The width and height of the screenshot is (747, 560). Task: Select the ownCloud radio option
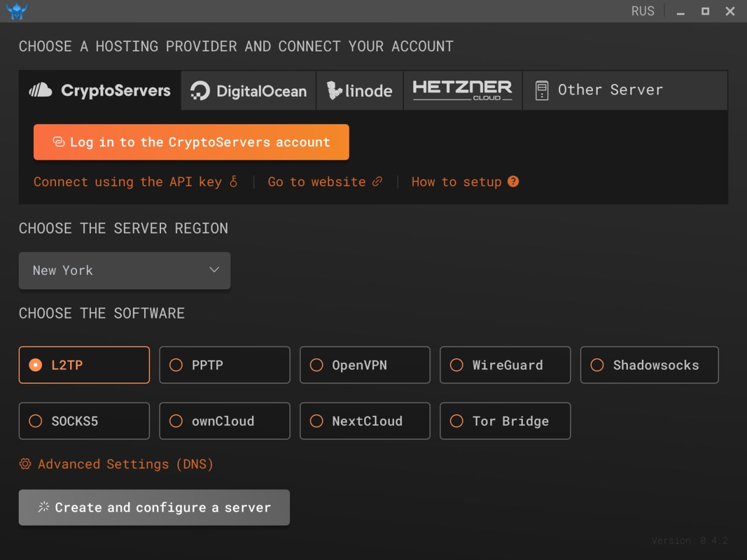[x=225, y=421]
